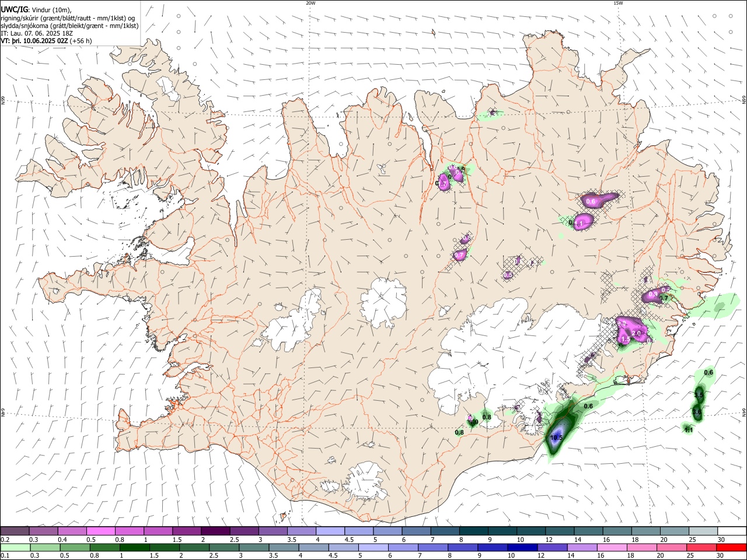
Task: Click the '0.1' tick label of lower legend
Action: [x=5, y=556]
